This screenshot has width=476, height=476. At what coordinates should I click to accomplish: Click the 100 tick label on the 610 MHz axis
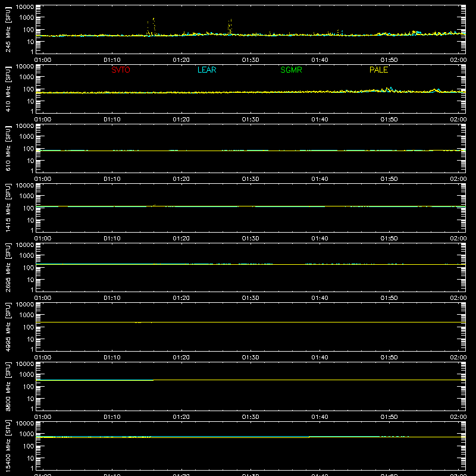(x=29, y=149)
